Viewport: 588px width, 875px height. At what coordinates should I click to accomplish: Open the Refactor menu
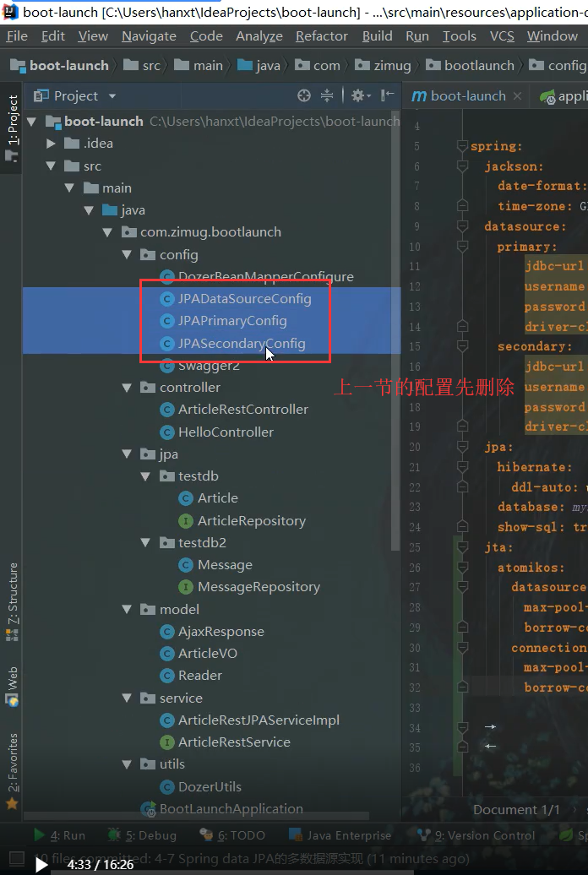coord(322,36)
